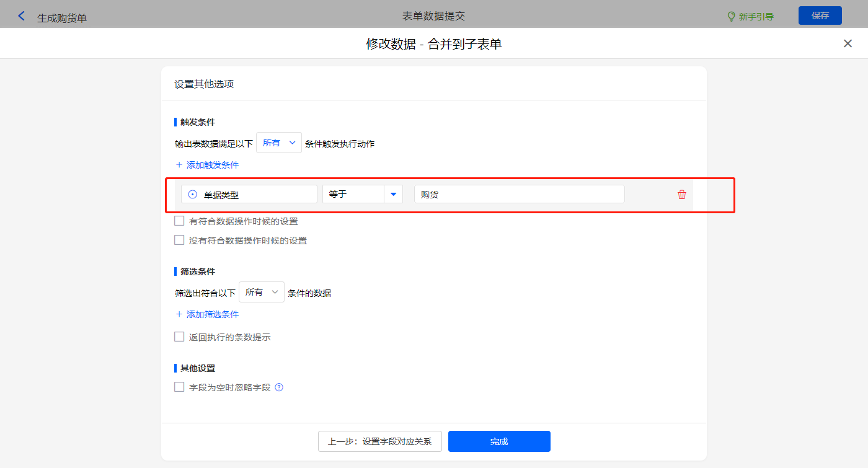Click the 新手引导 lightbulb icon
Viewport: 868px width, 468px height.
tap(731, 17)
